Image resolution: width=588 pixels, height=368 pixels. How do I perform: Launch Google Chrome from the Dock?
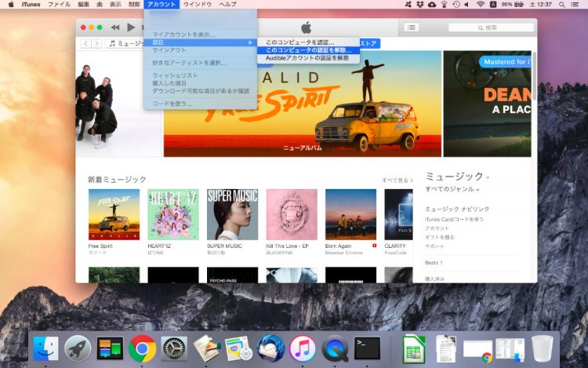click(x=142, y=349)
